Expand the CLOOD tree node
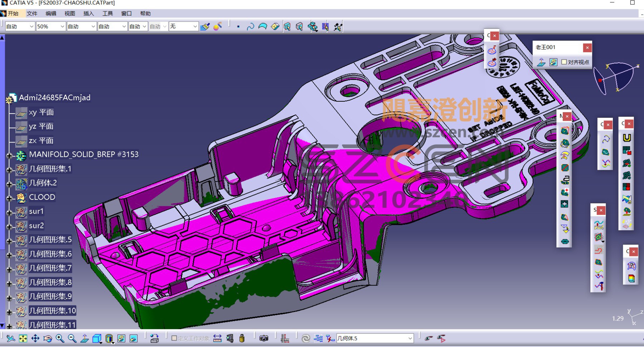Viewport: 644px width, 347px height. (x=9, y=198)
